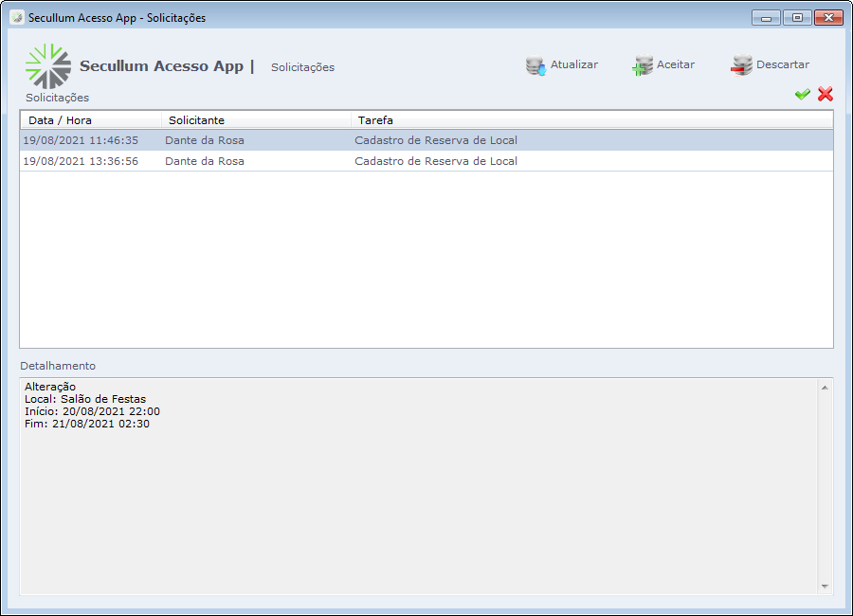The width and height of the screenshot is (853, 616).
Task: Click the green checkmark icon
Action: pos(802,94)
